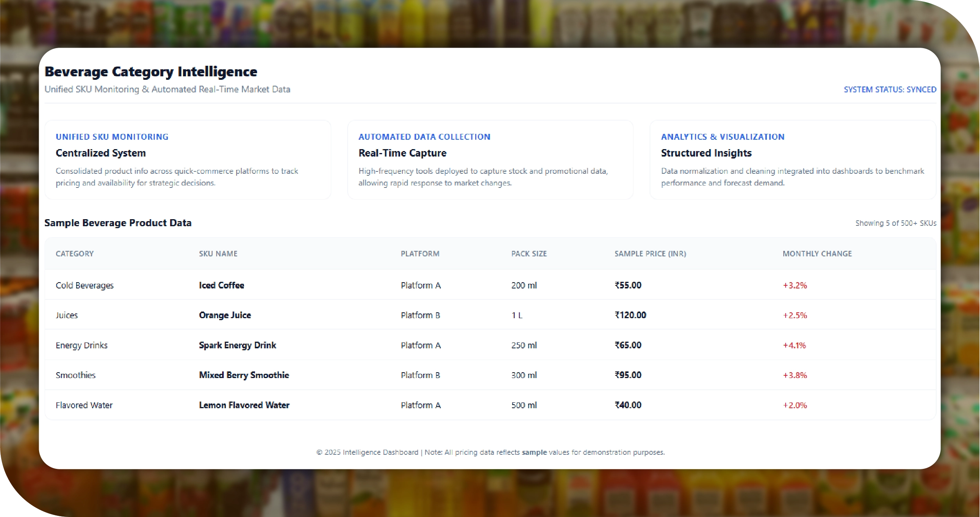Image resolution: width=980 pixels, height=517 pixels.
Task: Select the Iced Coffee SKU row
Action: [x=221, y=285]
